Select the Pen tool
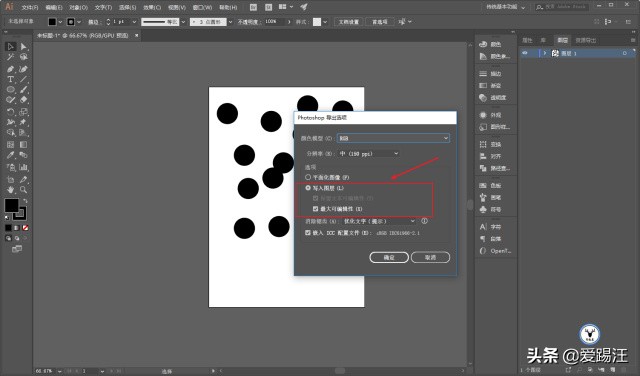Screen dimensions: 640x376 [x=11, y=69]
